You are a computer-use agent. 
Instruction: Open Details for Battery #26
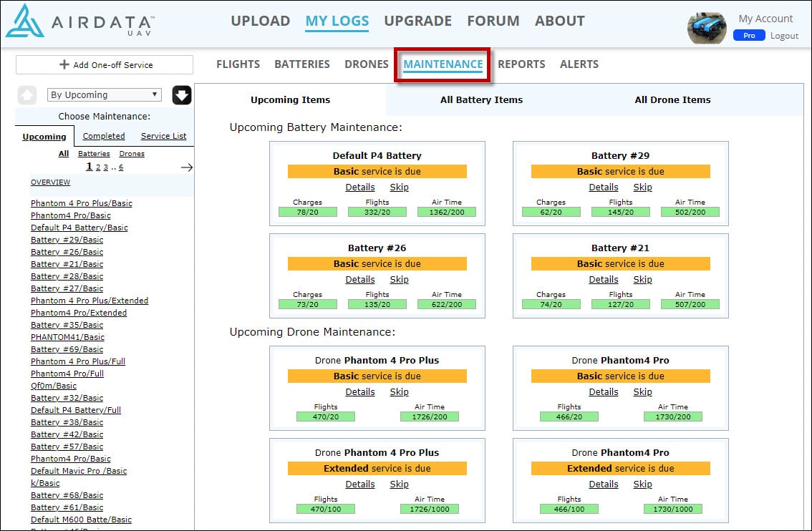click(360, 280)
